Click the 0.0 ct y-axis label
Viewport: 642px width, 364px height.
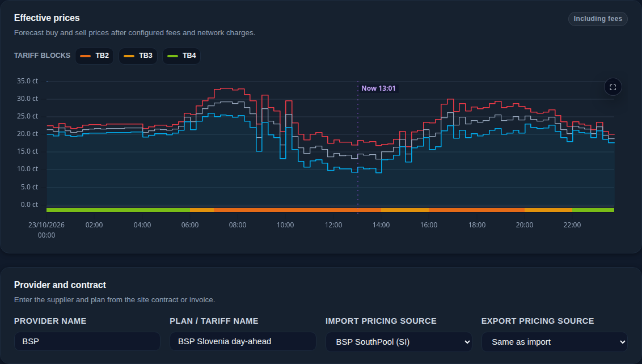click(x=29, y=205)
